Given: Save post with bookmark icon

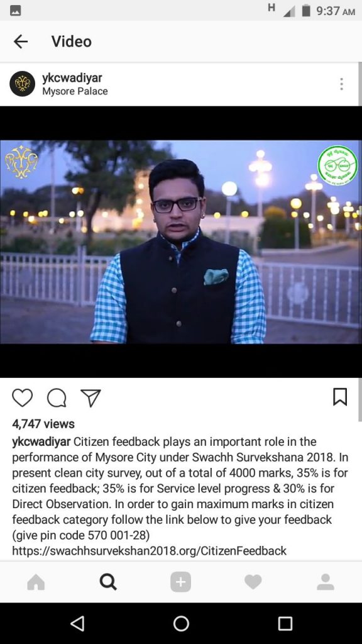Looking at the screenshot, I should [340, 397].
